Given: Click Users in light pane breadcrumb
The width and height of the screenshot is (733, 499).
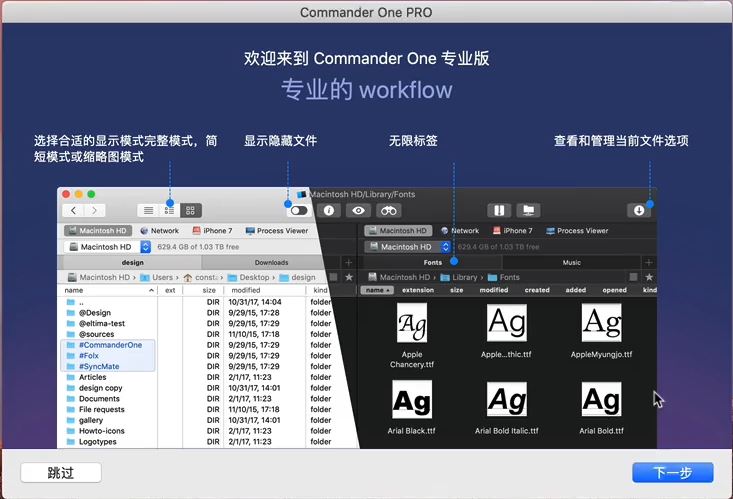Looking at the screenshot, I should pyautogui.click(x=157, y=277).
